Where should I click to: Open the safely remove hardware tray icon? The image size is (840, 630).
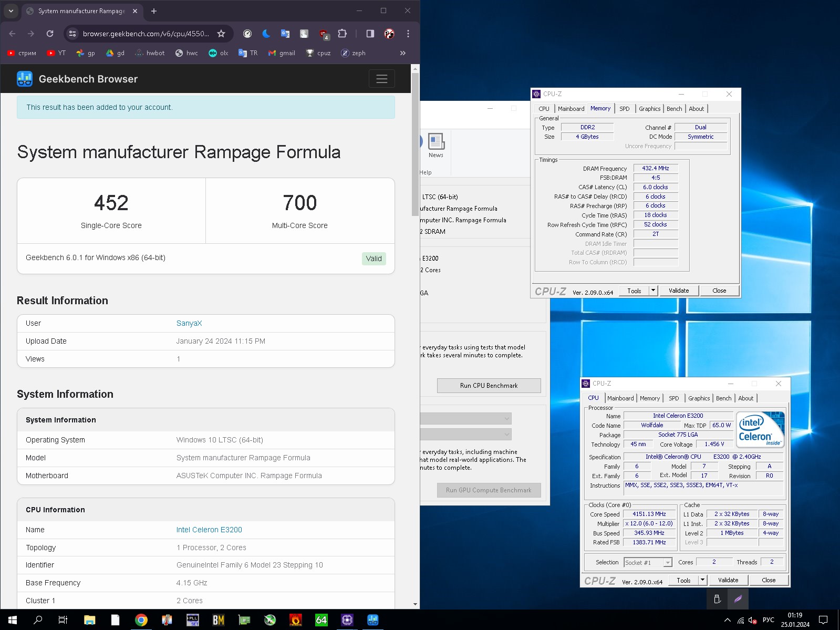tap(717, 599)
